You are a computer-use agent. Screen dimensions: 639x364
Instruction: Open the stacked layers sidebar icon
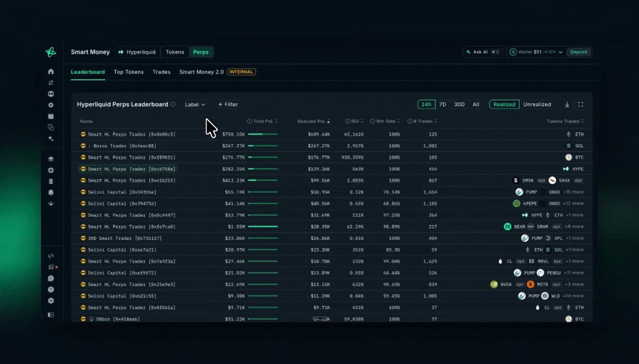point(51,159)
